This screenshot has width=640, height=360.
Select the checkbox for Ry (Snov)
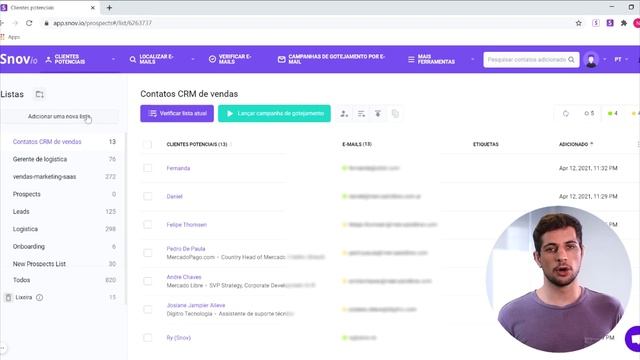point(148,338)
